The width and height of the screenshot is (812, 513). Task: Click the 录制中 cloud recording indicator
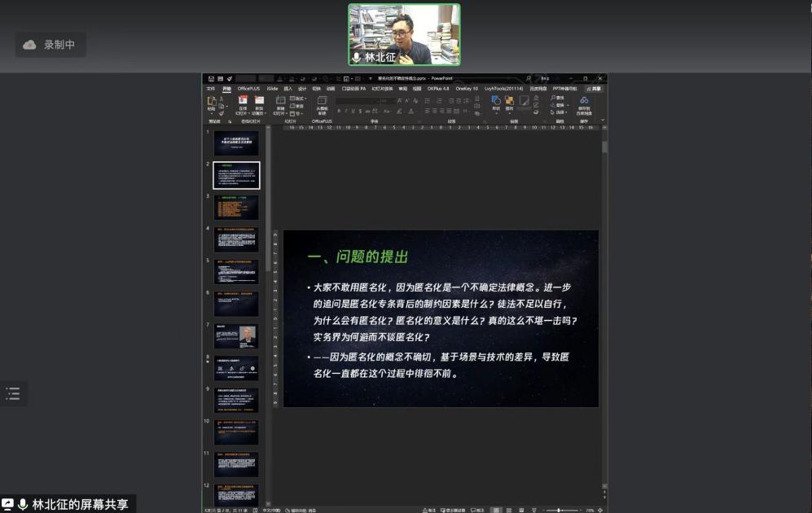click(x=50, y=45)
